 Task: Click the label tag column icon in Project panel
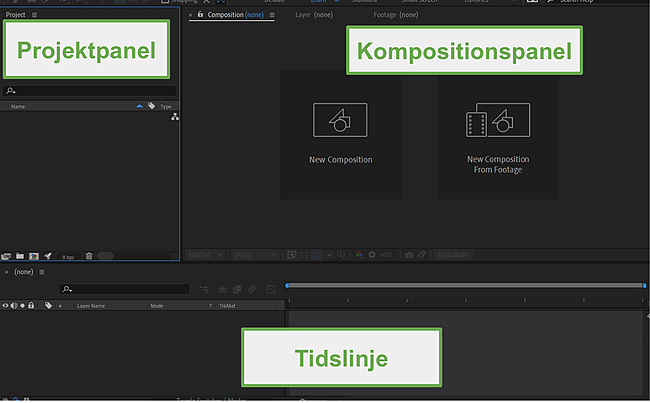coord(151,106)
